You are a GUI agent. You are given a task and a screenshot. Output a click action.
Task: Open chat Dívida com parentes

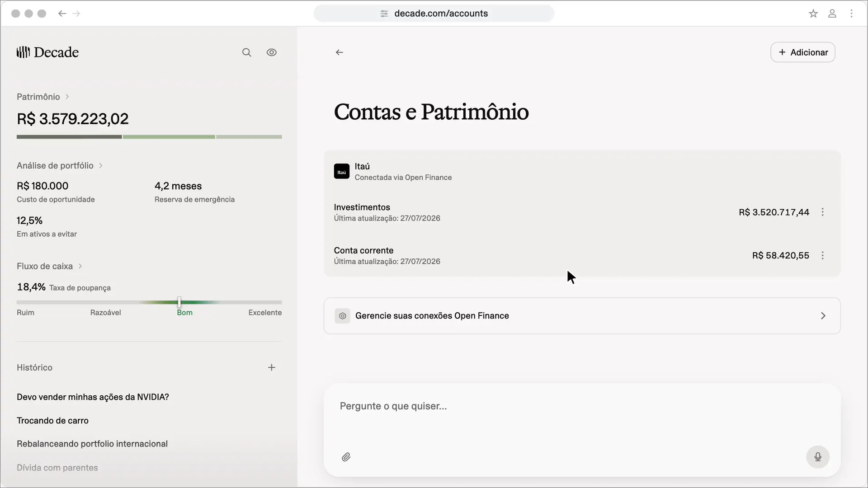click(57, 468)
